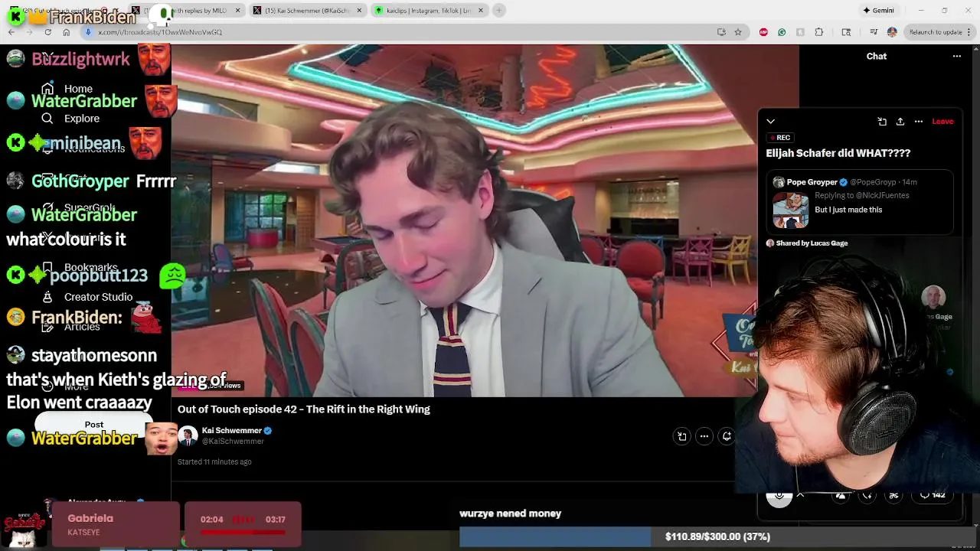Open the red ABP extension icon
Image resolution: width=980 pixels, height=551 pixels.
[763, 32]
